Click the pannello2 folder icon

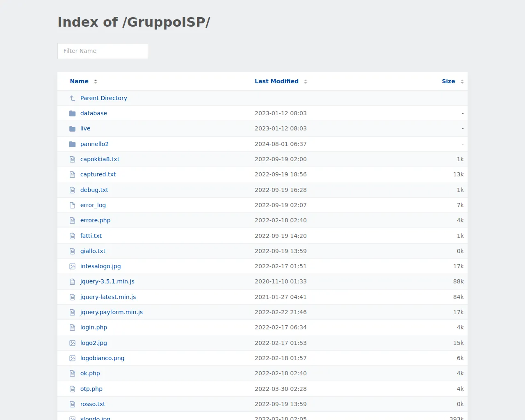(x=73, y=144)
